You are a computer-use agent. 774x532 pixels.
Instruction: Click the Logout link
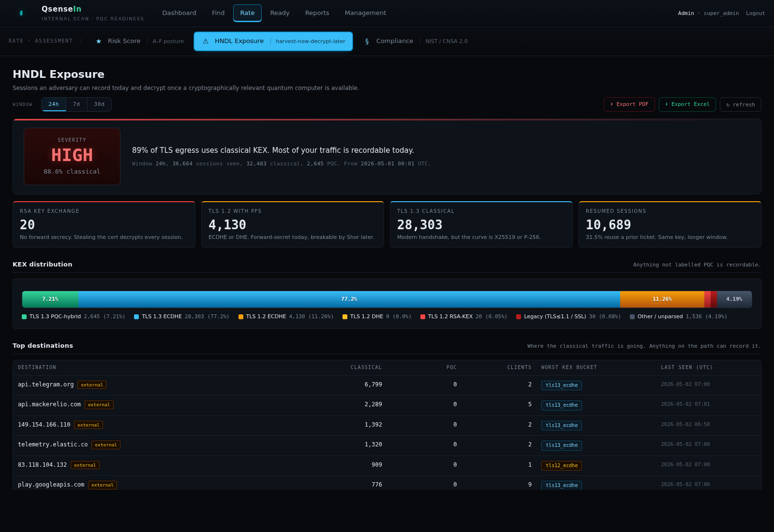click(755, 13)
